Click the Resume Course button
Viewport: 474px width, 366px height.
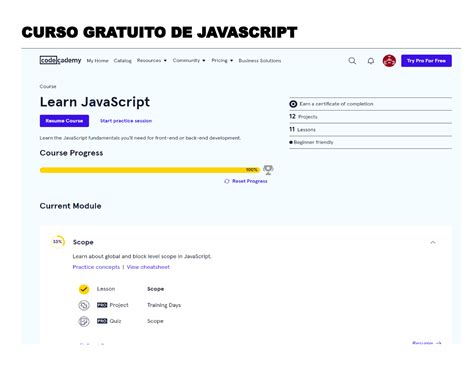click(64, 121)
